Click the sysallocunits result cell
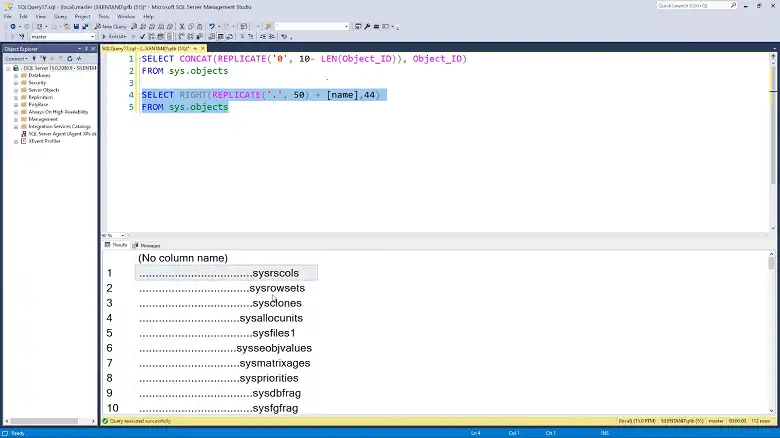Screen dimensions: 780x438 coord(226,318)
